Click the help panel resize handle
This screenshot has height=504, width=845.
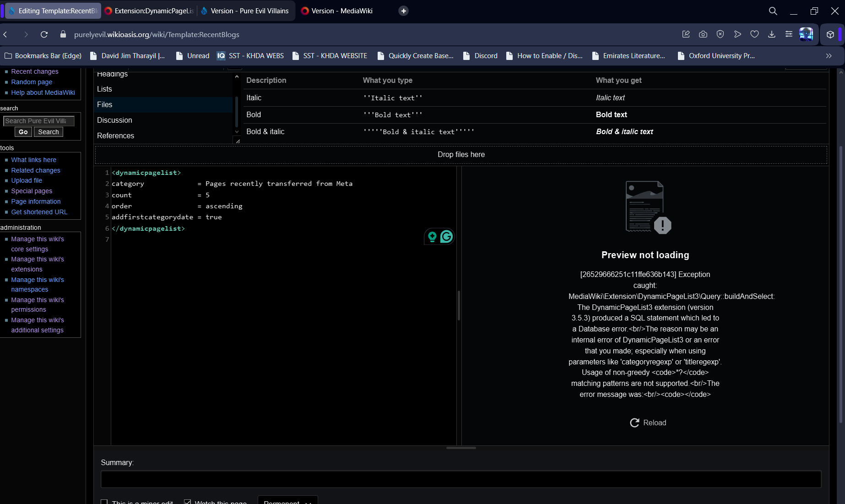238,141
